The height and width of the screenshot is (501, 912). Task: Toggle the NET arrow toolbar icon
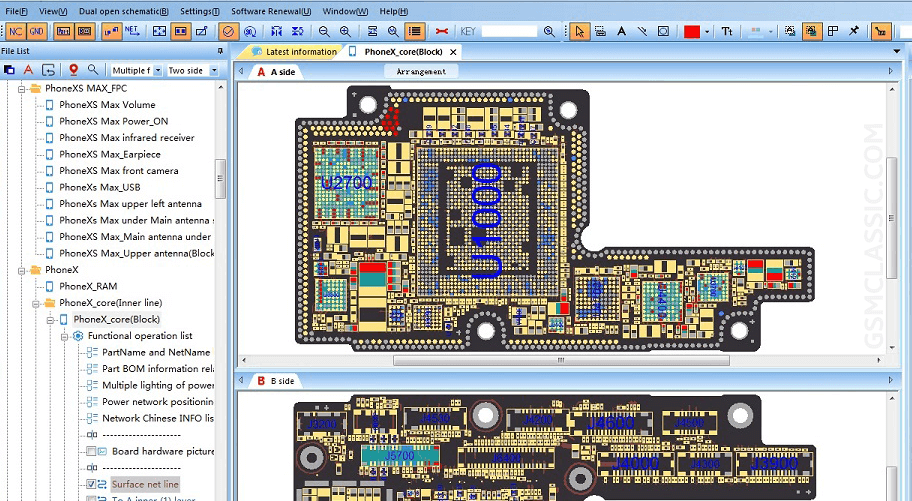[x=132, y=31]
